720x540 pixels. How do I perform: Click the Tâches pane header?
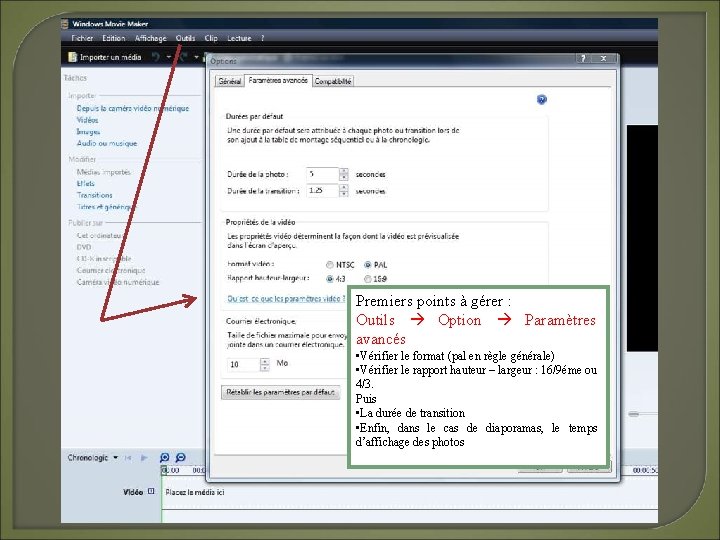[x=75, y=78]
